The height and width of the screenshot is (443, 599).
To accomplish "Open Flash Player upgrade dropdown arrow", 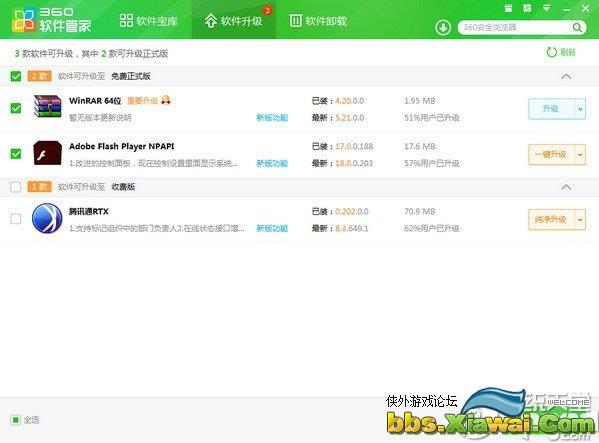I will (x=580, y=155).
